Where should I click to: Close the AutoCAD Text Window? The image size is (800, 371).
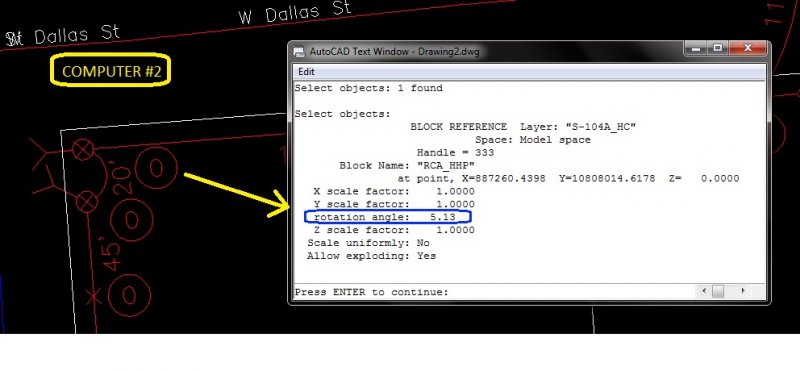(x=748, y=48)
